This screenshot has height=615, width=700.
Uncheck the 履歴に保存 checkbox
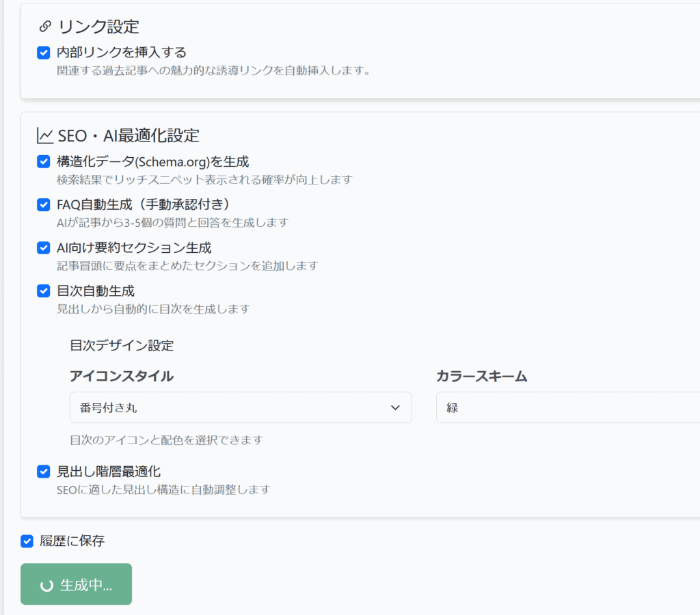tap(27, 541)
